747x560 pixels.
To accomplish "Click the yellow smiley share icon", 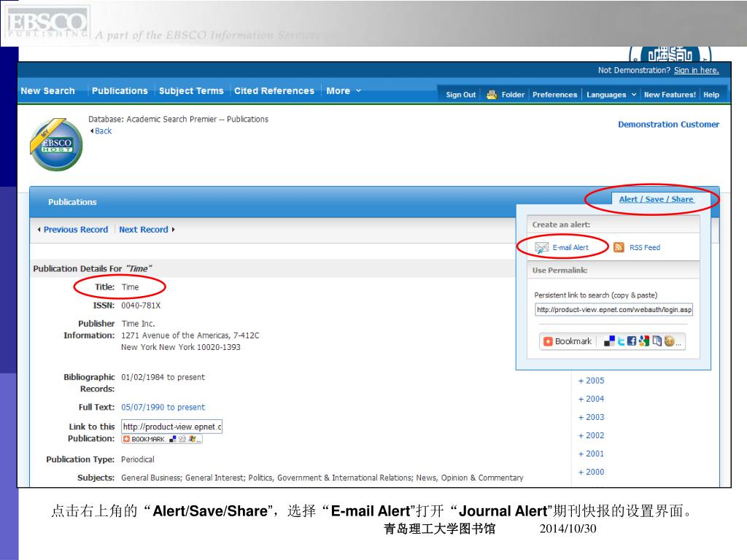I will point(670,341).
